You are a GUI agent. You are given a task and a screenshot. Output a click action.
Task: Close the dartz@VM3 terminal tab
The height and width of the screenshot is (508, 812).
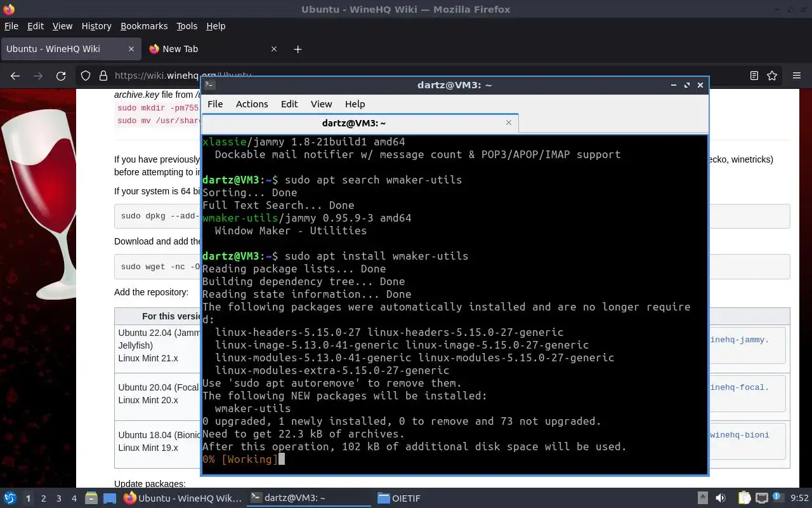click(508, 123)
